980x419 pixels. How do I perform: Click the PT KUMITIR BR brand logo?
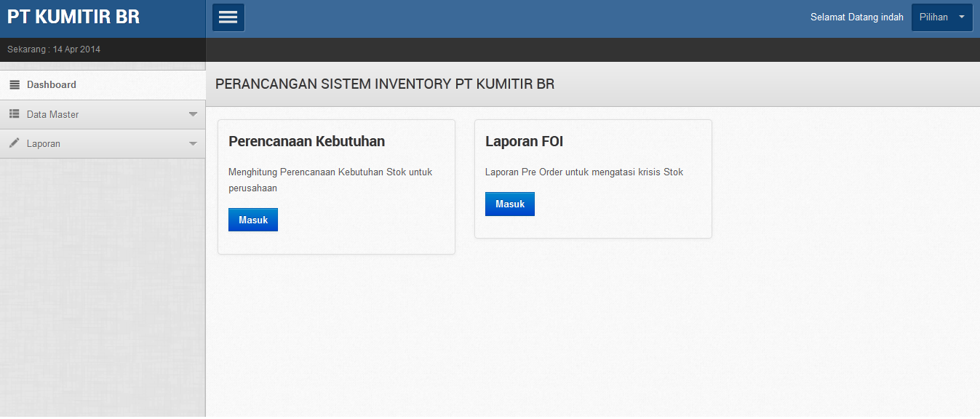pos(73,16)
